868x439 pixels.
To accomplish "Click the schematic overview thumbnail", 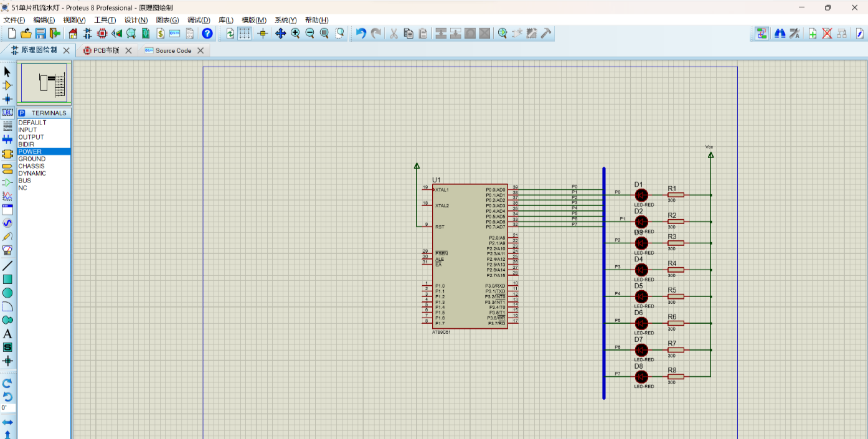I will point(44,83).
